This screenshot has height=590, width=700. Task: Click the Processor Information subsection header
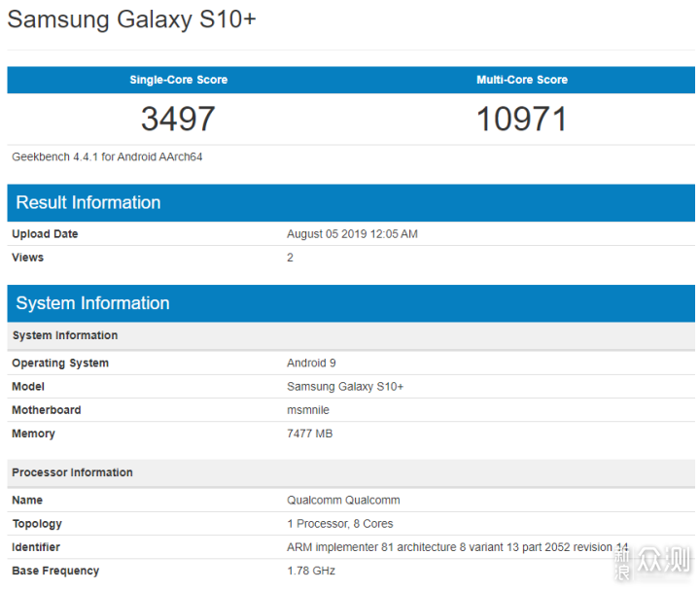pyautogui.click(x=72, y=472)
